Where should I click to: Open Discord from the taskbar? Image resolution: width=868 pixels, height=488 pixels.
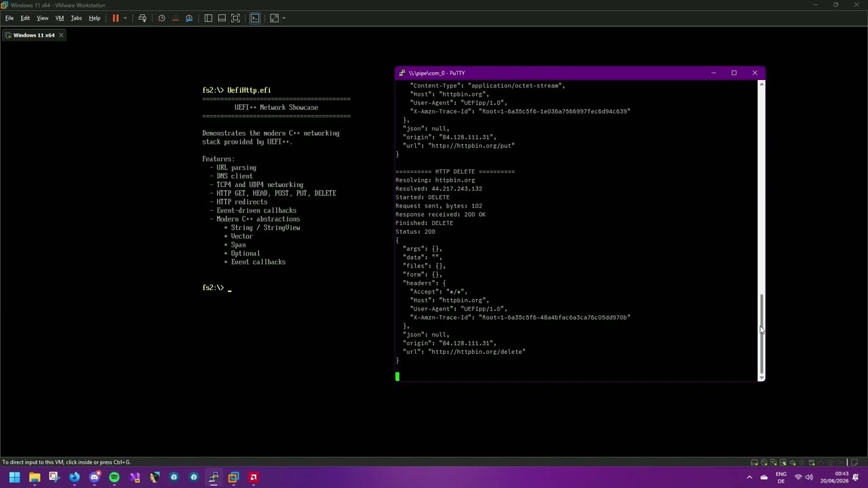[x=94, y=477]
